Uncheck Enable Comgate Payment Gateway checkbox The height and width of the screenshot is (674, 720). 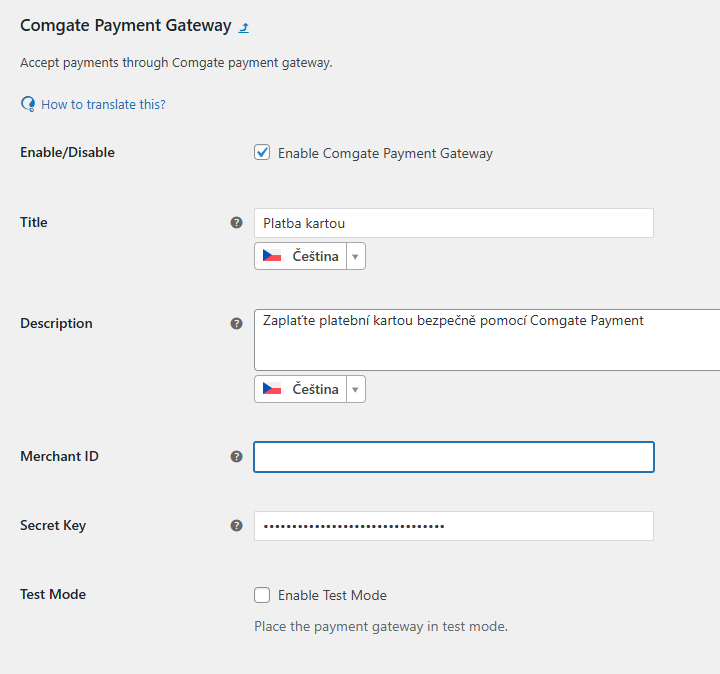(262, 152)
